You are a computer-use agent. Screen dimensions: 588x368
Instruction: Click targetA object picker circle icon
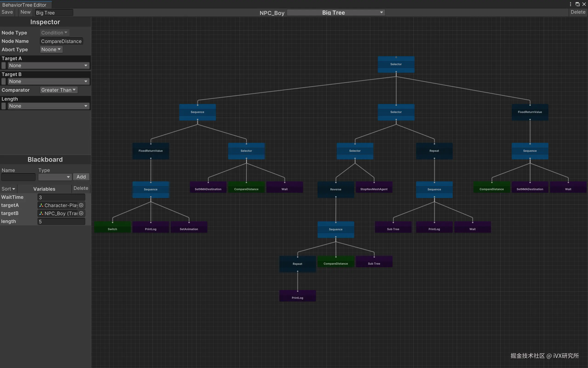[81, 205]
